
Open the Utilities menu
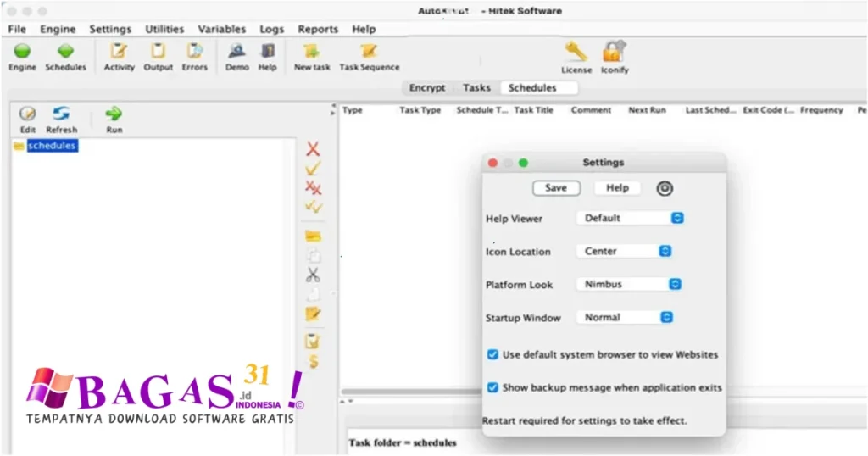click(164, 30)
